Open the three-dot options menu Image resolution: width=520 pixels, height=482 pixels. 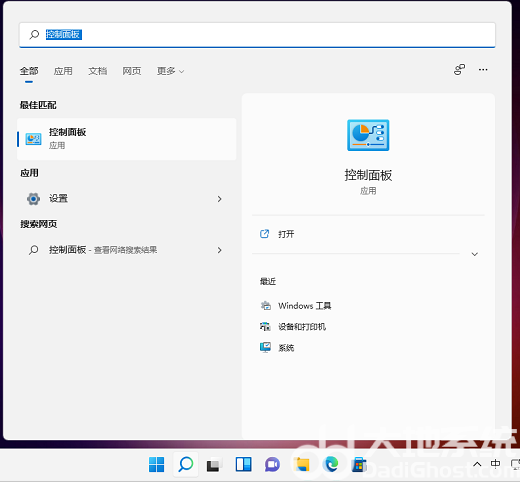coord(483,69)
